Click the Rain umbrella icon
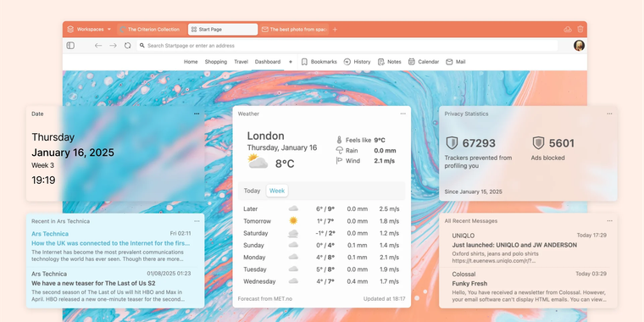The image size is (644, 322). click(339, 150)
